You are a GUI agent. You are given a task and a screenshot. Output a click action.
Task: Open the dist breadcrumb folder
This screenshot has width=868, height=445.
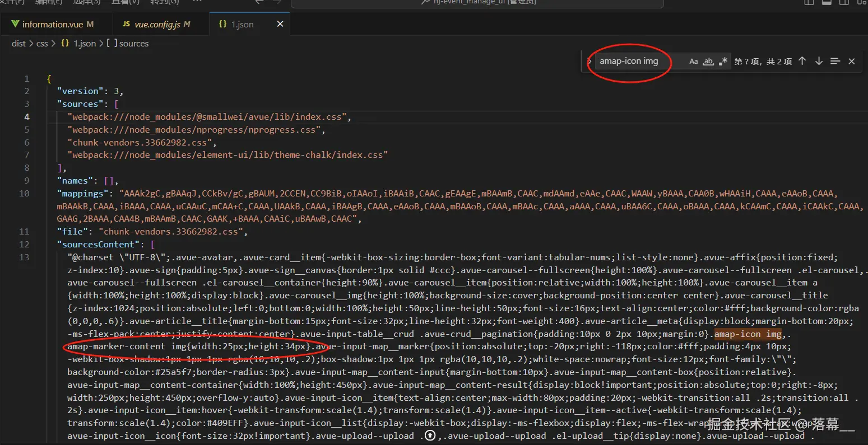point(18,43)
